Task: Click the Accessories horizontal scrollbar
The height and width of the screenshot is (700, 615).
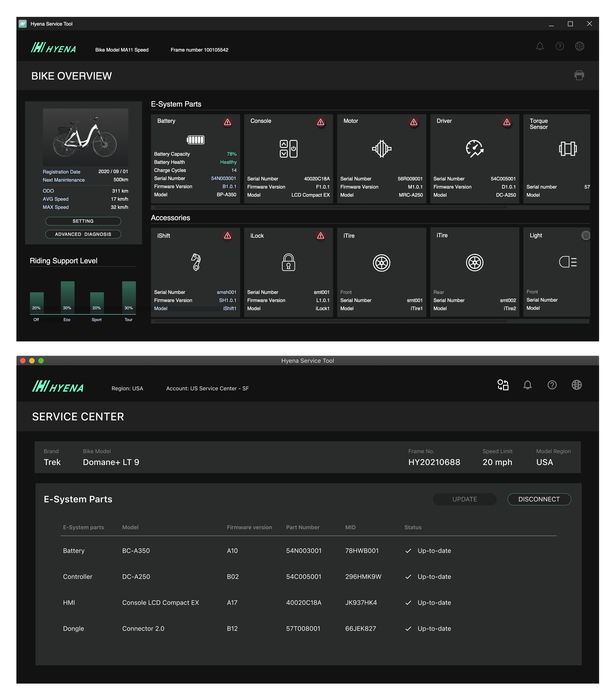Action: pyautogui.click(x=331, y=321)
